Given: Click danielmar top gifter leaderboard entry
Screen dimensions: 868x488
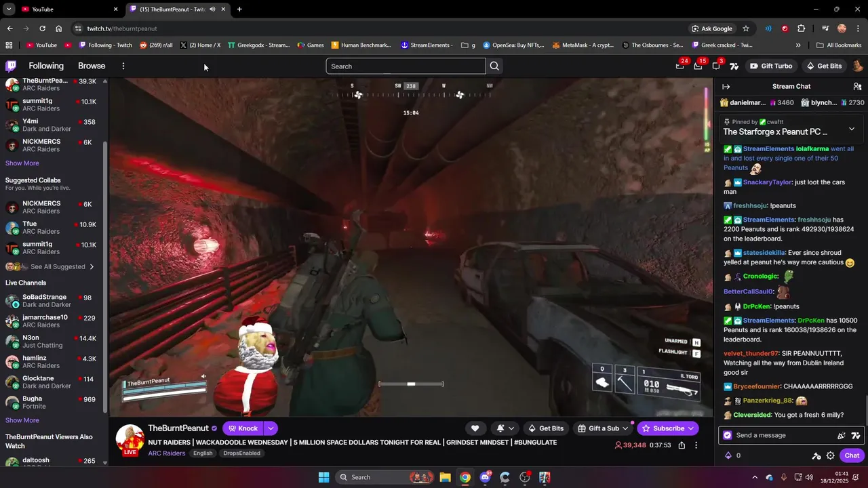Looking at the screenshot, I should pyautogui.click(x=756, y=102).
